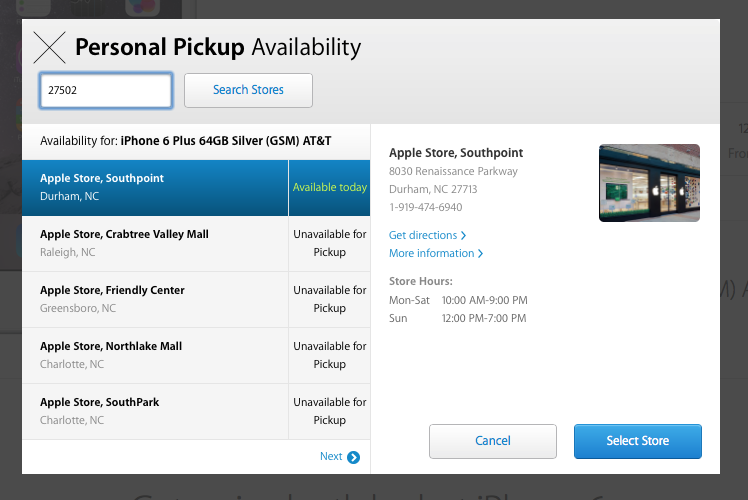748x500 pixels.
Task: Choose Apple Store, SouthPark in Charlotte
Action: click(155, 411)
